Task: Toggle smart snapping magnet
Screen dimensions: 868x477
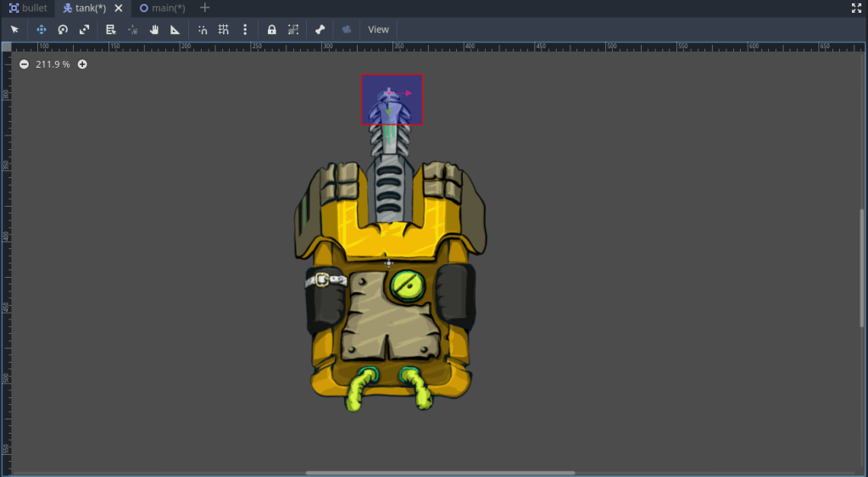Action: click(x=203, y=30)
